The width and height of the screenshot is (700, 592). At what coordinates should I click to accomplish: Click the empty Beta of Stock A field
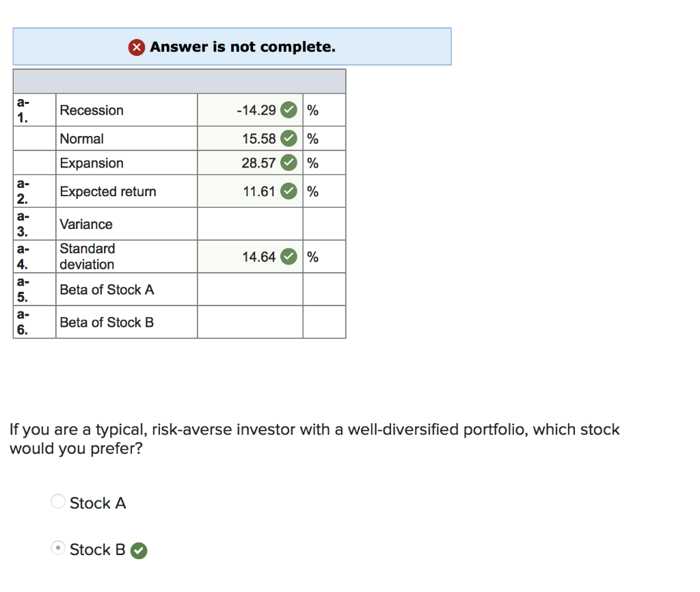click(250, 289)
